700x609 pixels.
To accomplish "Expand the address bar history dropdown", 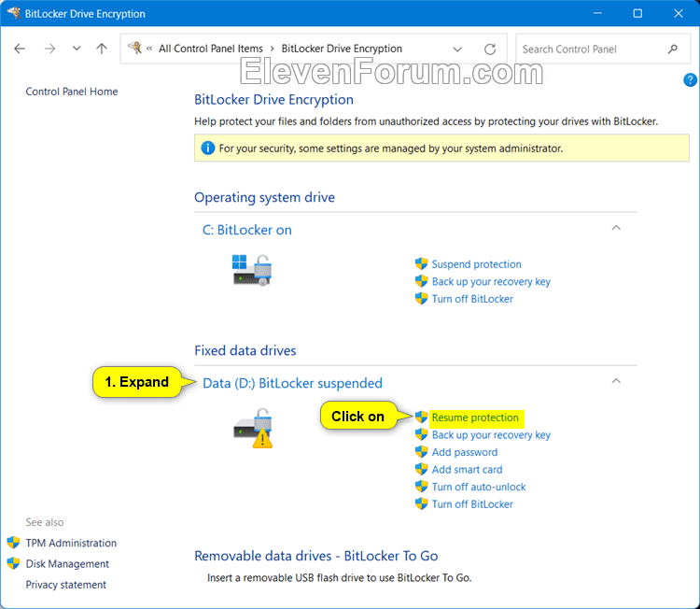I will click(457, 49).
